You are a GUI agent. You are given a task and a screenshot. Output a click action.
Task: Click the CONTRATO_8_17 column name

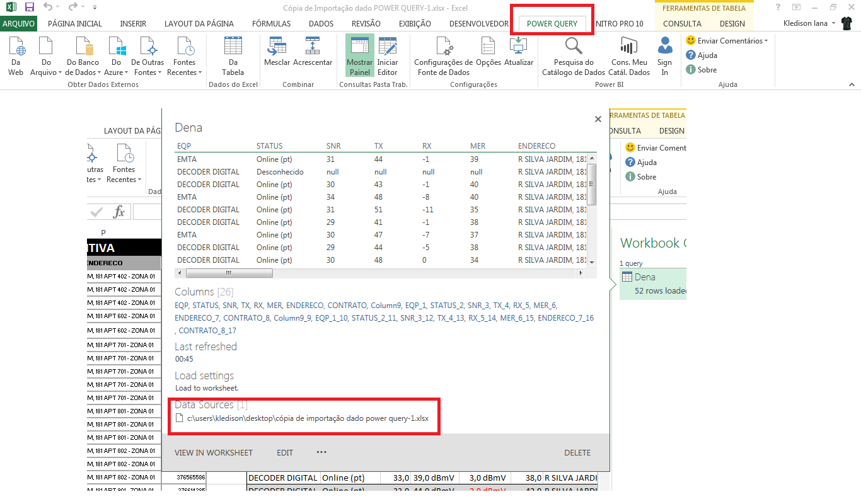(208, 330)
